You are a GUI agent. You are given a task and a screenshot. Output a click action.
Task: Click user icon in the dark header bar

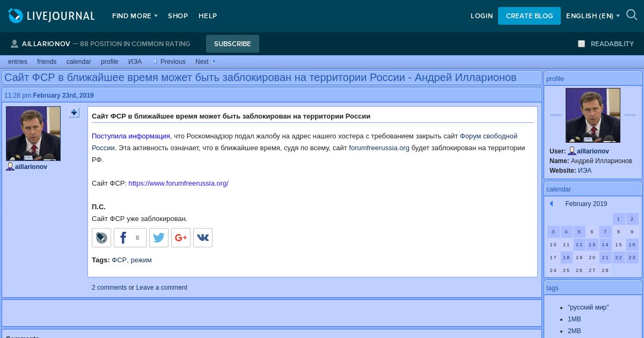pos(14,44)
